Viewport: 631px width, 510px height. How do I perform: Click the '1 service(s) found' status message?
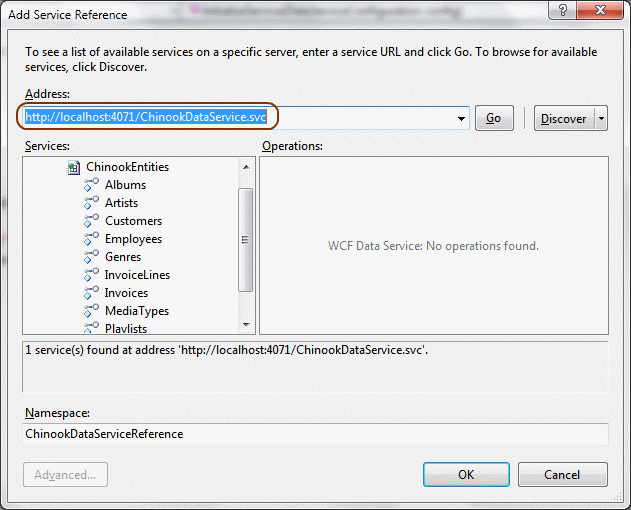coord(227,350)
